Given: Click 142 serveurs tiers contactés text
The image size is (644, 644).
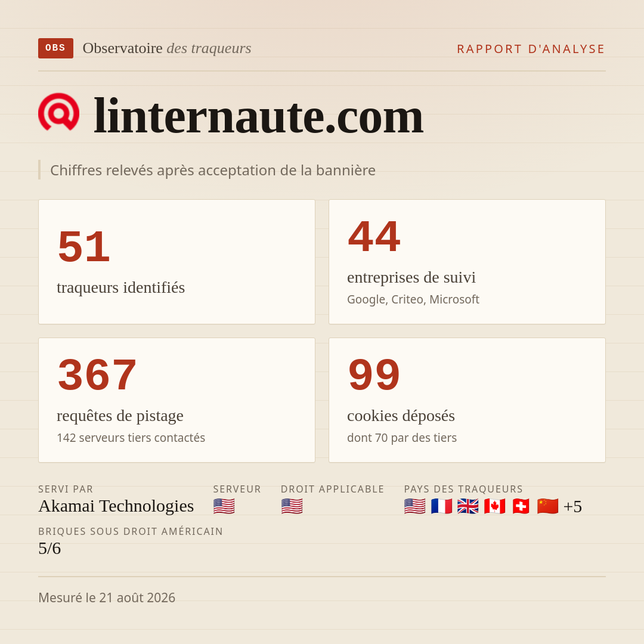Looking at the screenshot, I should pyautogui.click(x=131, y=438).
